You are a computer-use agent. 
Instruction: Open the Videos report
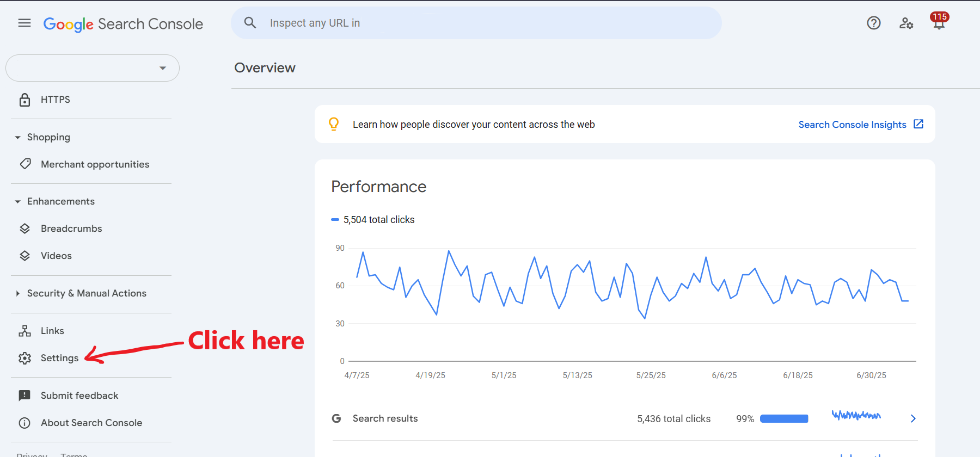point(56,256)
